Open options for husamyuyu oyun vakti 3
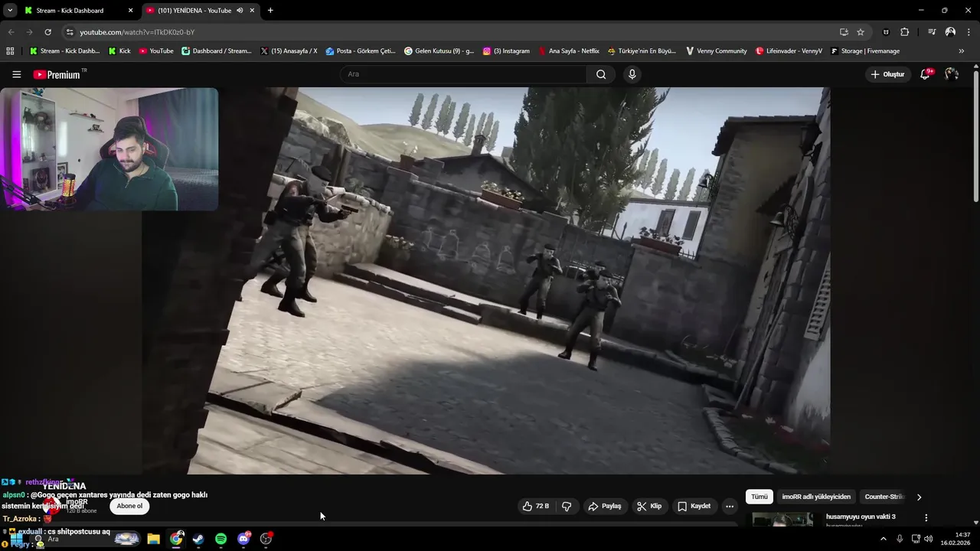 (926, 518)
